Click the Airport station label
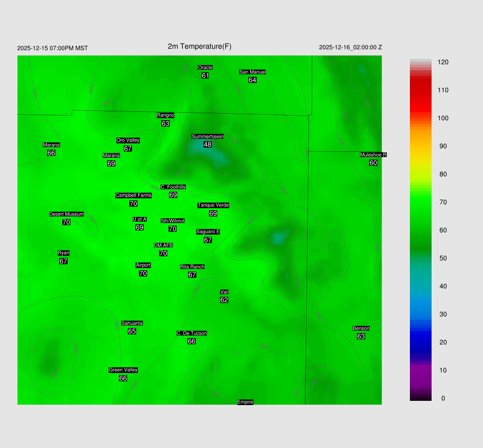The height and width of the screenshot is (448, 483). pyautogui.click(x=143, y=265)
